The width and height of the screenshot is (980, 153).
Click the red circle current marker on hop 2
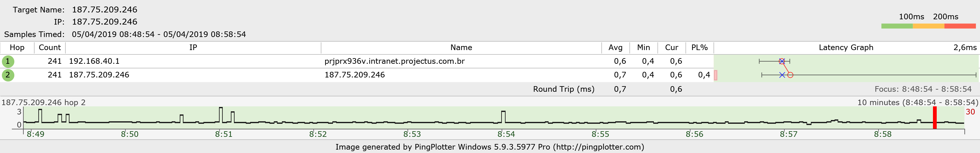click(790, 75)
